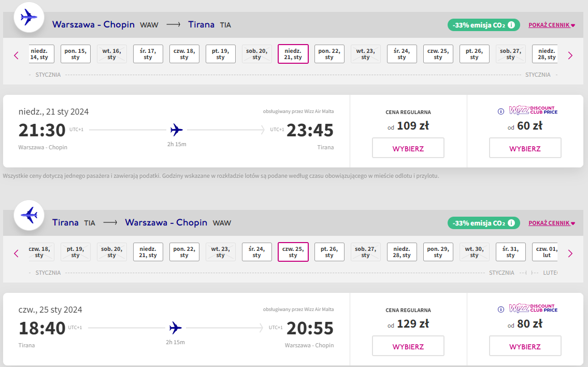
Task: Click the date text czw., 25 sty 2024
Action: (x=50, y=310)
